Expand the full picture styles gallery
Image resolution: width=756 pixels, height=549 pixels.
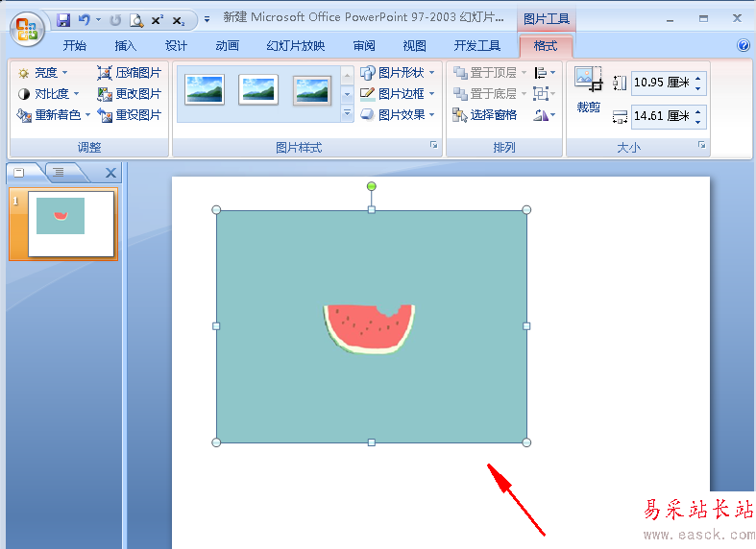(x=347, y=113)
